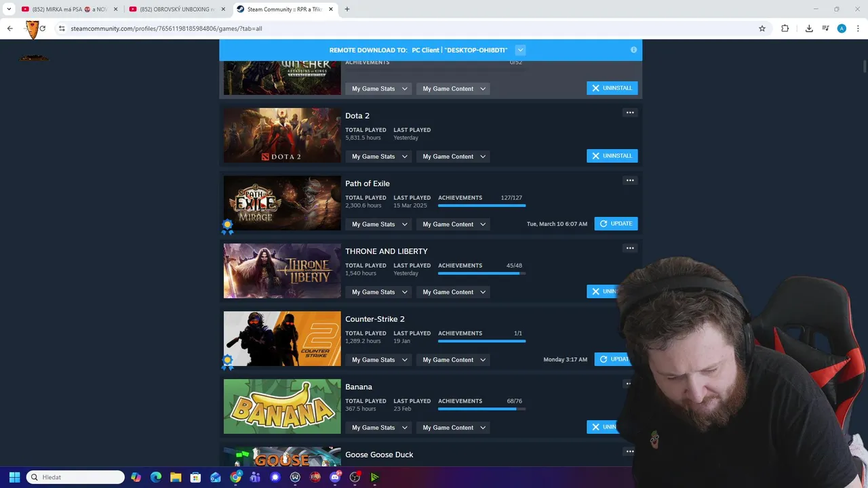Open Goose Goose Duck three-dot options menu

pyautogui.click(x=630, y=451)
